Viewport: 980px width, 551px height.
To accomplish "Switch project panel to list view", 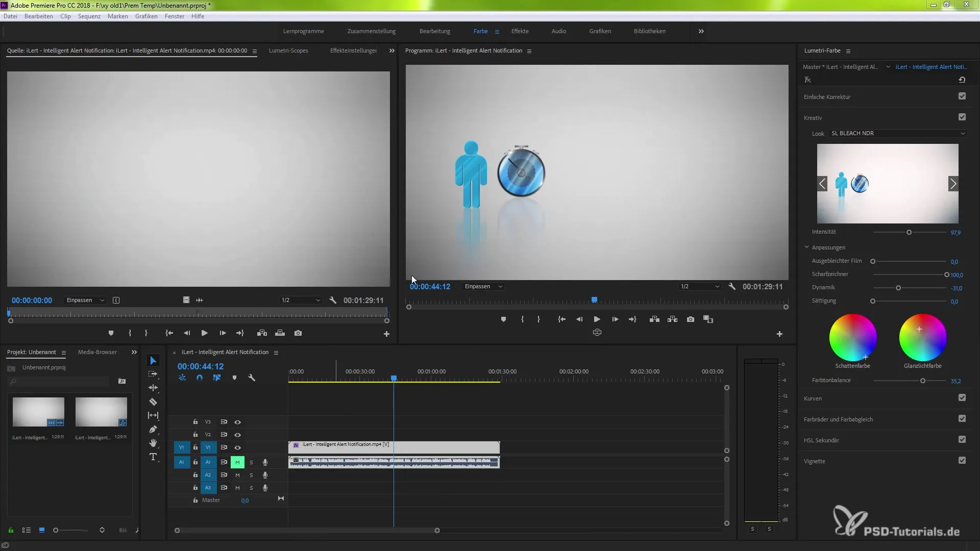I will pos(27,531).
